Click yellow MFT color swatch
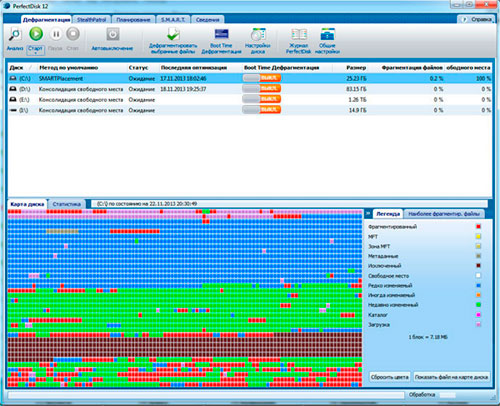This screenshot has width=500, height=406. pyautogui.click(x=478, y=236)
